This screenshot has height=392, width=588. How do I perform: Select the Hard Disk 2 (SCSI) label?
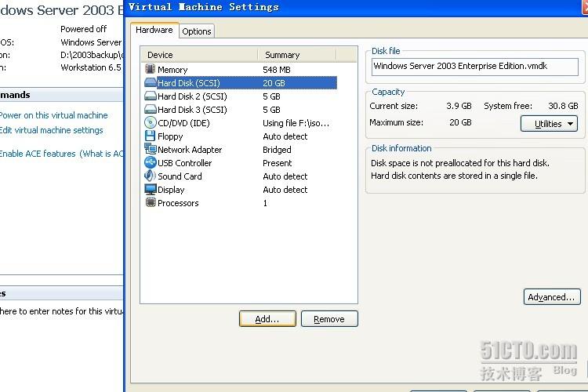[x=192, y=96]
